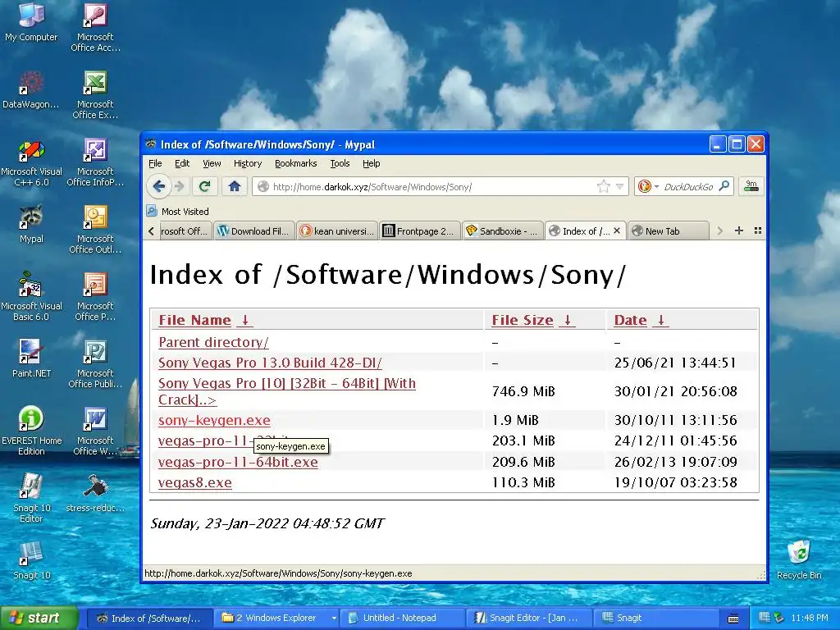Click the 25/06/21 13:44:51 date cell

675,363
